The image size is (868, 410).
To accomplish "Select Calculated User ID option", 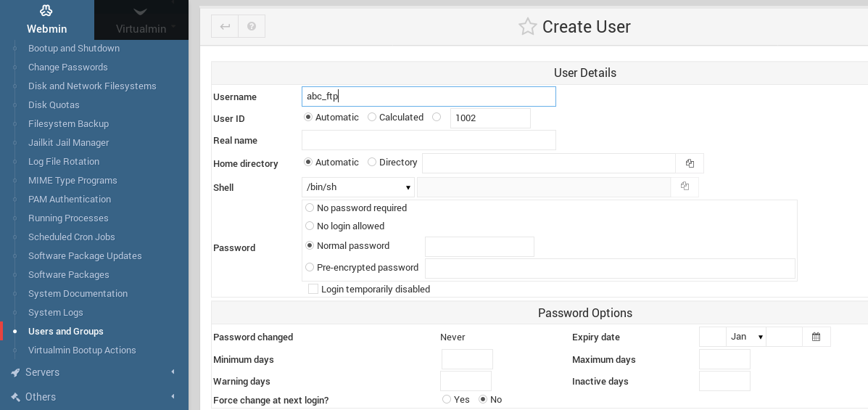I will [x=372, y=117].
